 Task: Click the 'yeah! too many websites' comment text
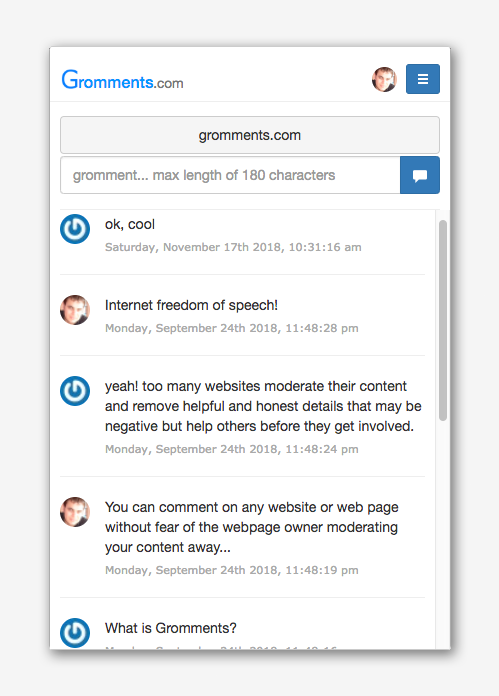(263, 406)
